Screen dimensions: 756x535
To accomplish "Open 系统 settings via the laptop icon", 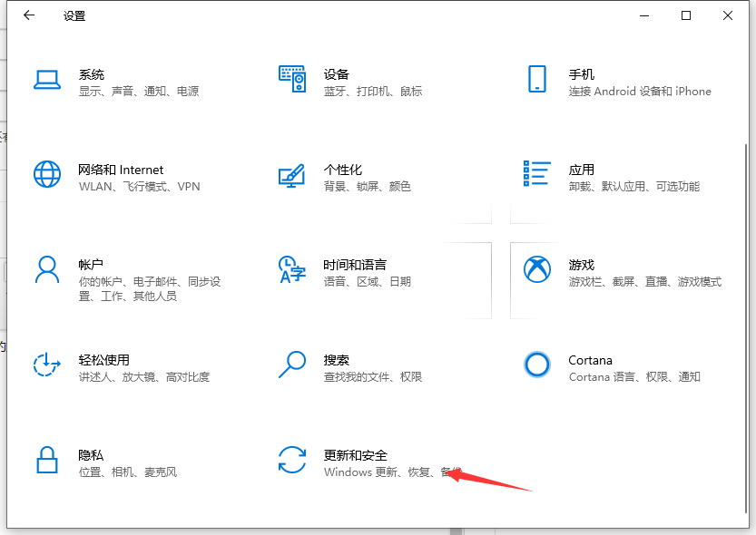I will pos(47,81).
